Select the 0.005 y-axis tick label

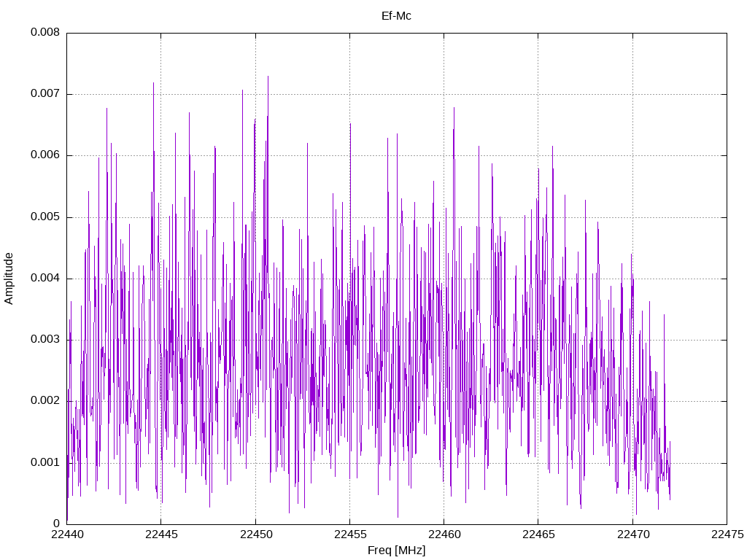pos(45,217)
